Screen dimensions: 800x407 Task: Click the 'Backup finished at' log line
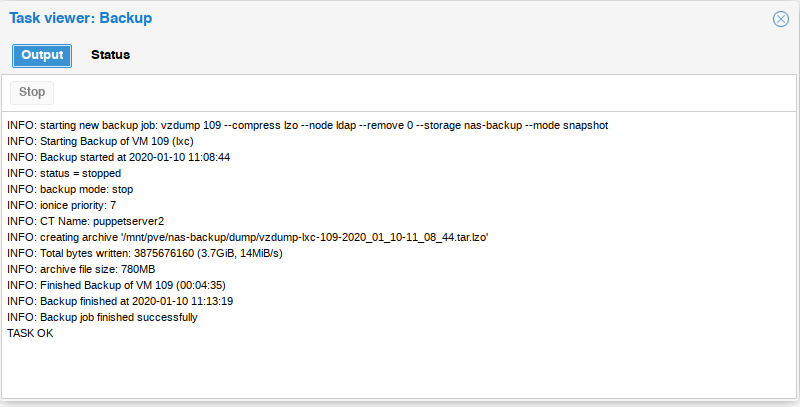click(120, 301)
